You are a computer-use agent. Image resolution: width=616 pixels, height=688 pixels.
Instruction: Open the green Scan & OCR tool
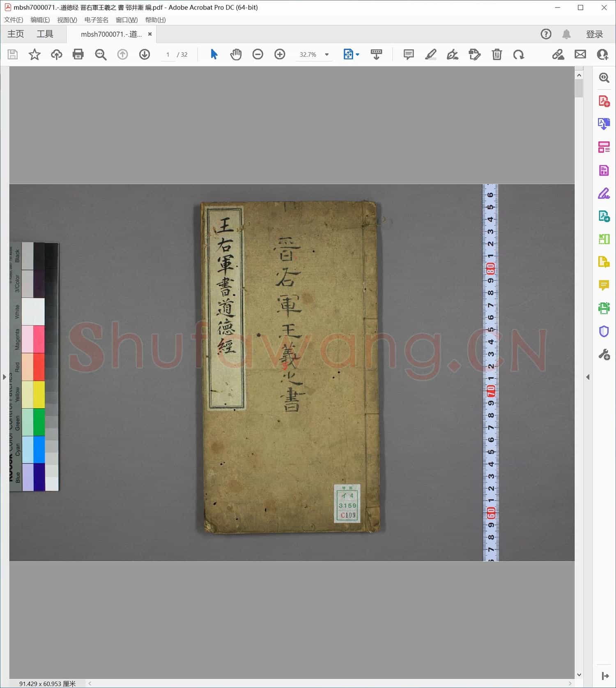(x=604, y=308)
